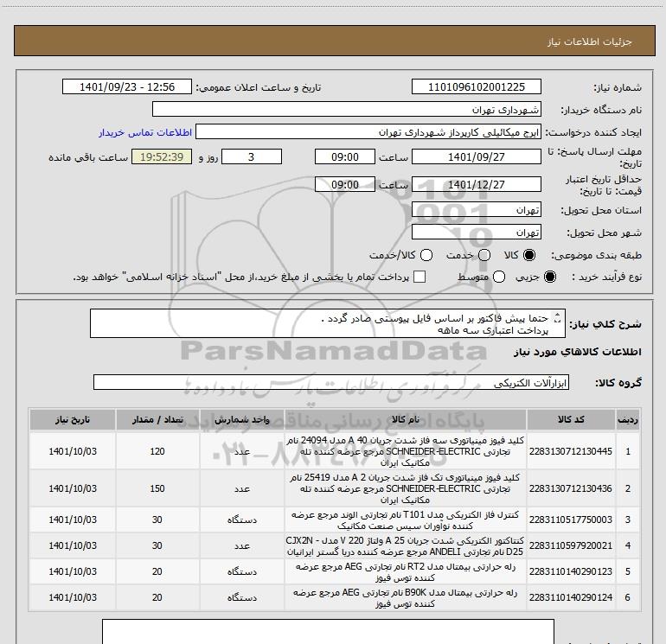Image resolution: width=666 pixels, height=644 pixels.
Task: Click the remaining days field showing 3
Action: tap(252, 156)
